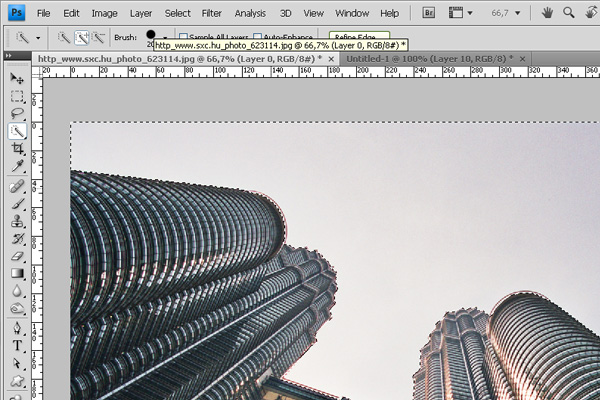Close the http_www.sxc.hu_photo_623114.jpg tab
This screenshot has height=400, width=600.
tap(331, 59)
